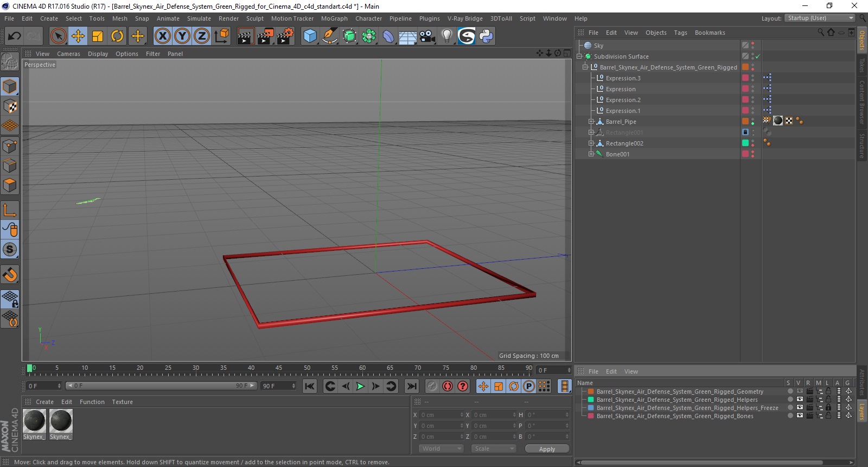Open the Simulate menu
Screen dimensions: 868x467
199,18
